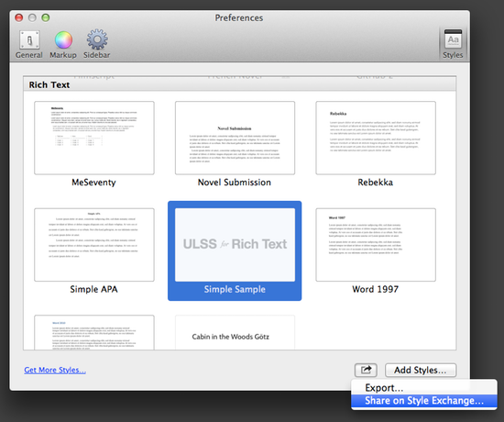Screen dimensions: 504x422
Task: Click the share arrow button
Action: coord(366,370)
